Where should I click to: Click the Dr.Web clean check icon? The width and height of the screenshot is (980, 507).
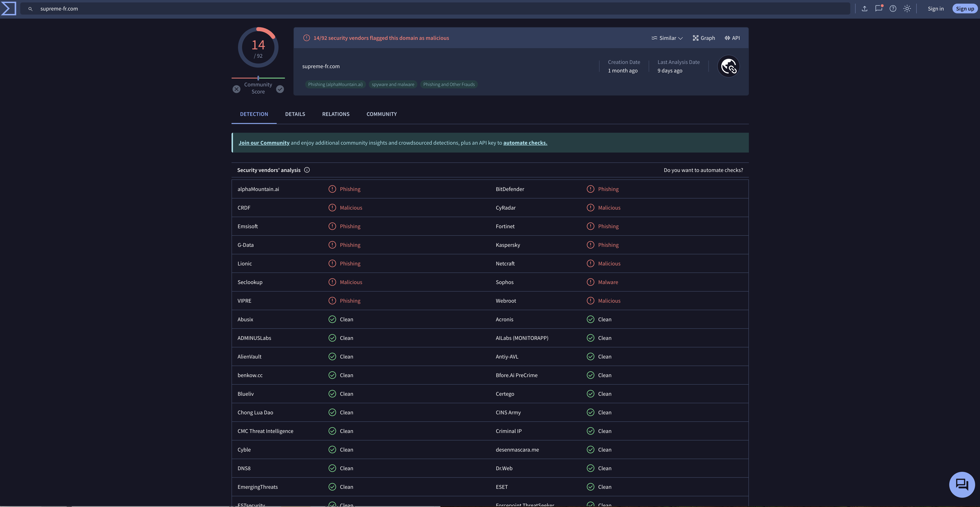point(590,468)
